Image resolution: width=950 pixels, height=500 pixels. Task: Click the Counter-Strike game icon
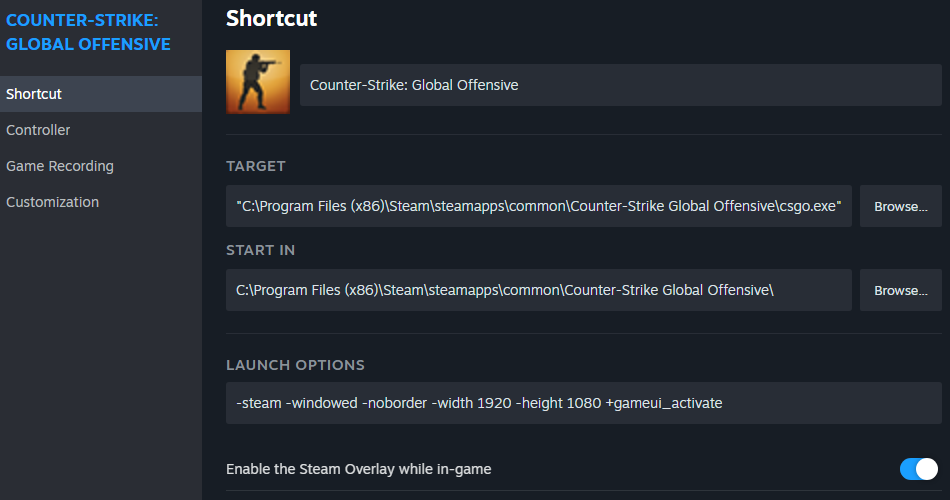(258, 82)
